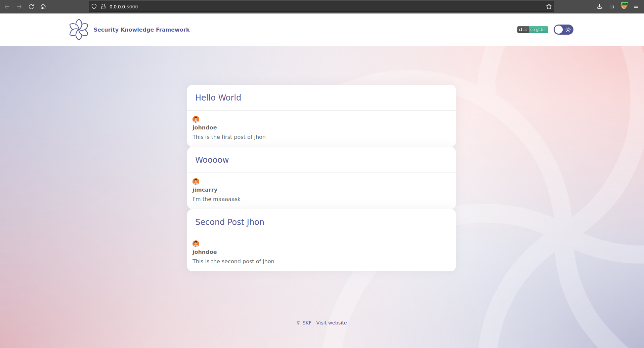
Task: Open the library bookmarks icon
Action: click(612, 7)
